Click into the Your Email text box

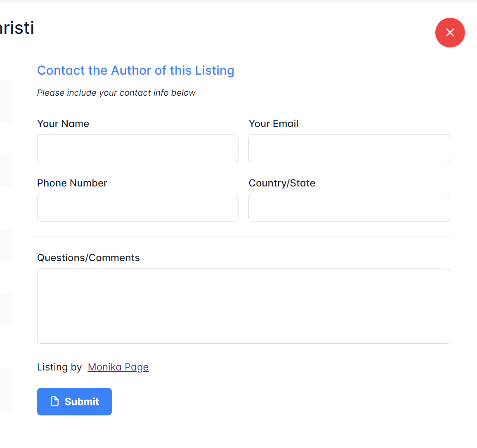[349, 149]
